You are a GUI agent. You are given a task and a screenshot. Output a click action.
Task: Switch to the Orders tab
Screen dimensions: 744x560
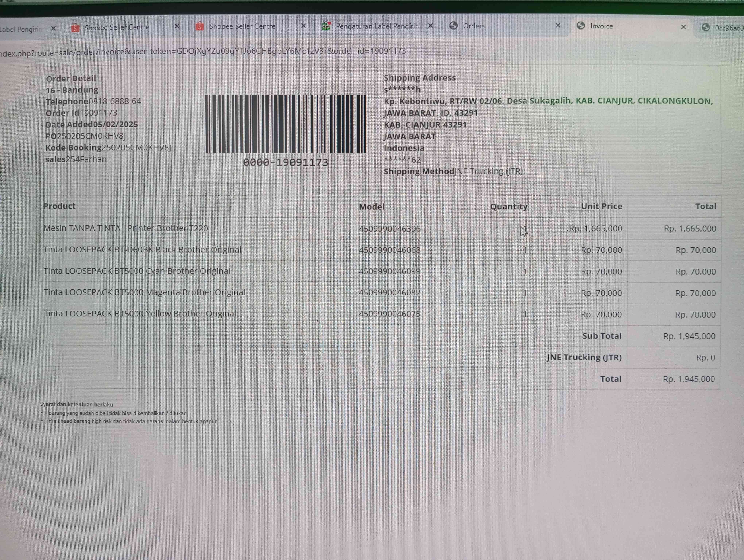474,26
